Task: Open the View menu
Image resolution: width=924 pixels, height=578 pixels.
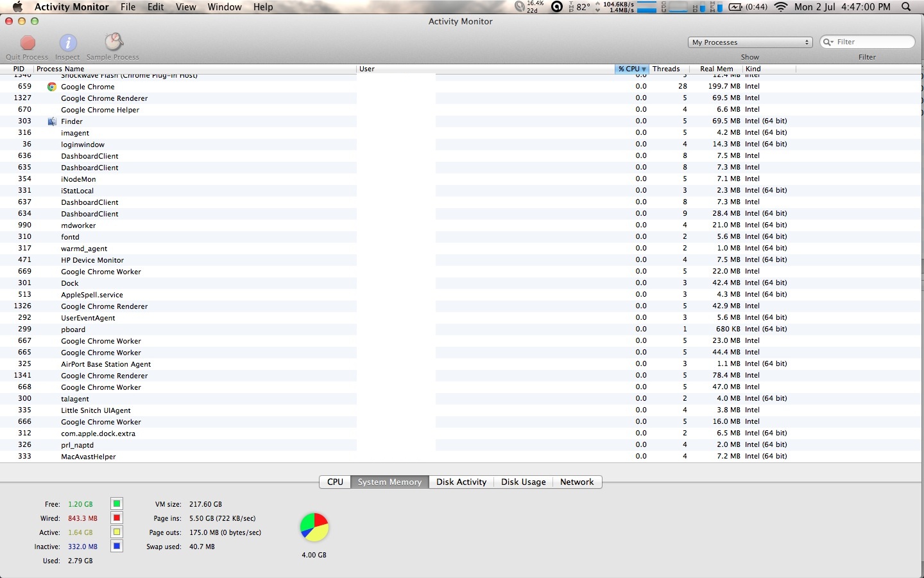Action: (186, 7)
